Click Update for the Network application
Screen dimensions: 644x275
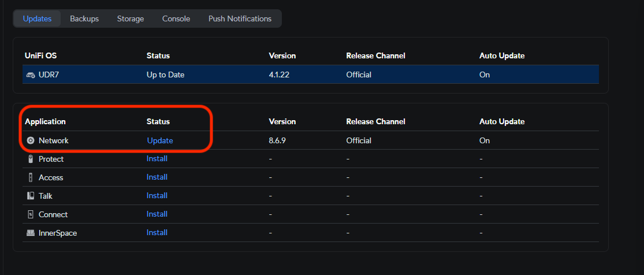point(160,140)
